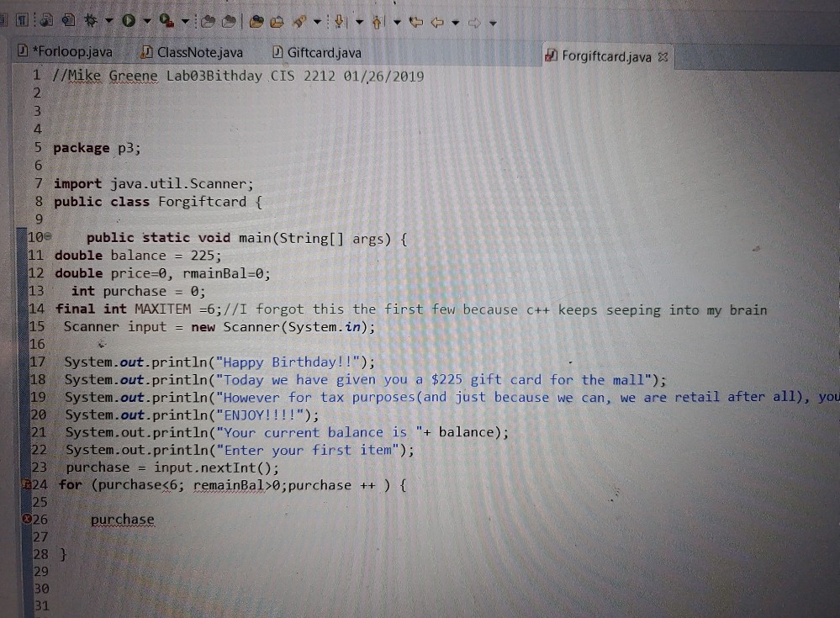
Task: Click the Next Annotation down-arrow icon
Action: [339, 18]
